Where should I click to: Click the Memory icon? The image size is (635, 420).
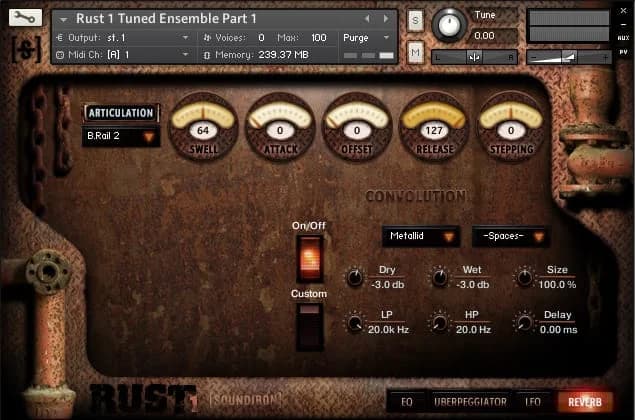(x=207, y=55)
